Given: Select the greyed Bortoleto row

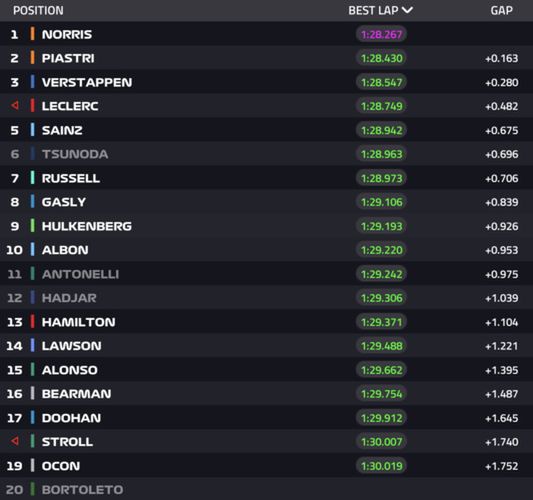Looking at the screenshot, I should click(266, 489).
